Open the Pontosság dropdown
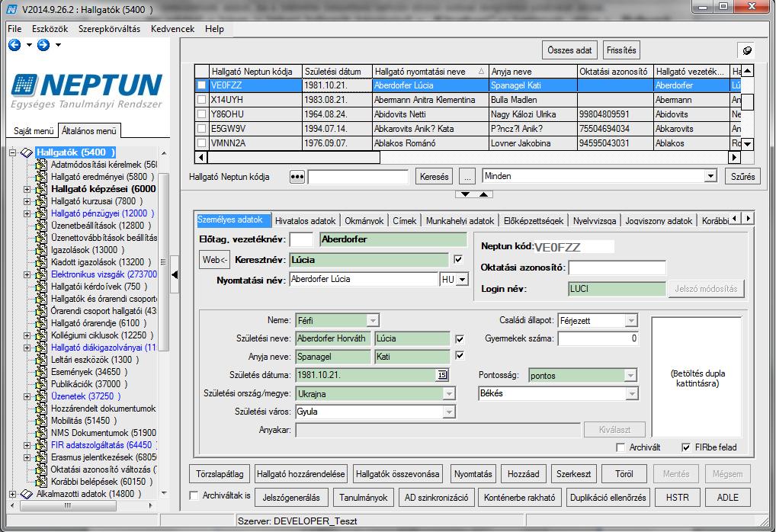Viewport: 776px width, 532px height. 630,376
